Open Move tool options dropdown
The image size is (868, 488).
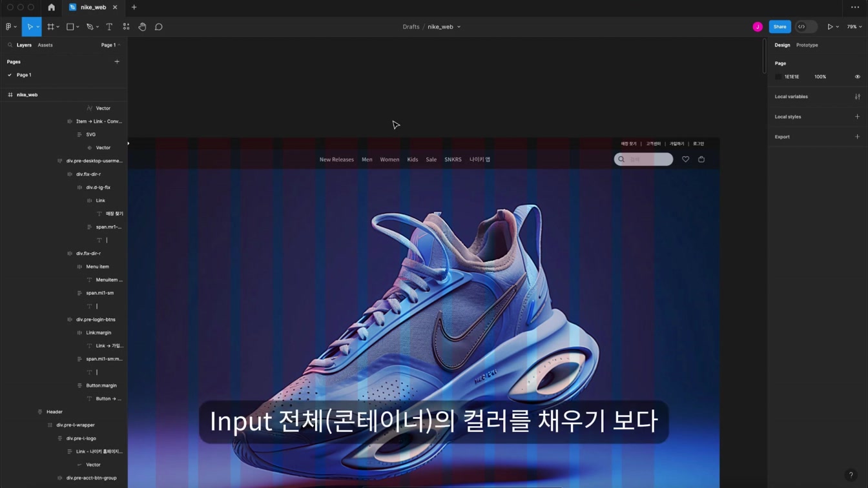coord(38,27)
